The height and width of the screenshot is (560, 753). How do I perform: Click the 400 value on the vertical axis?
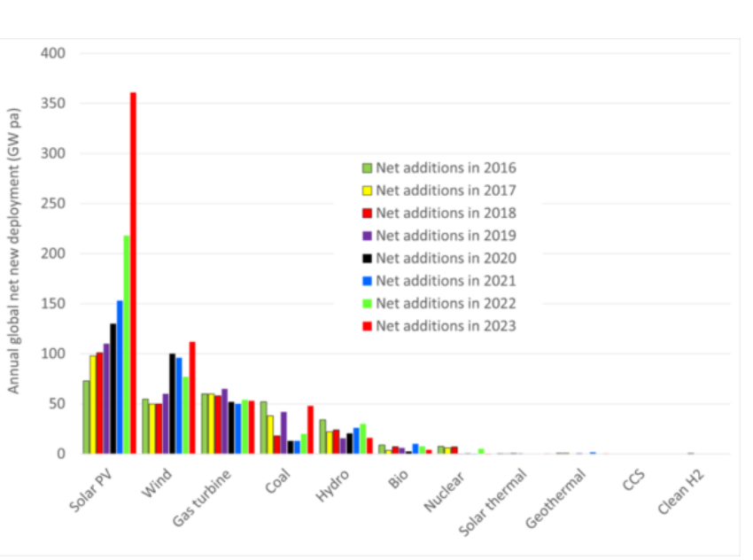tap(53, 53)
